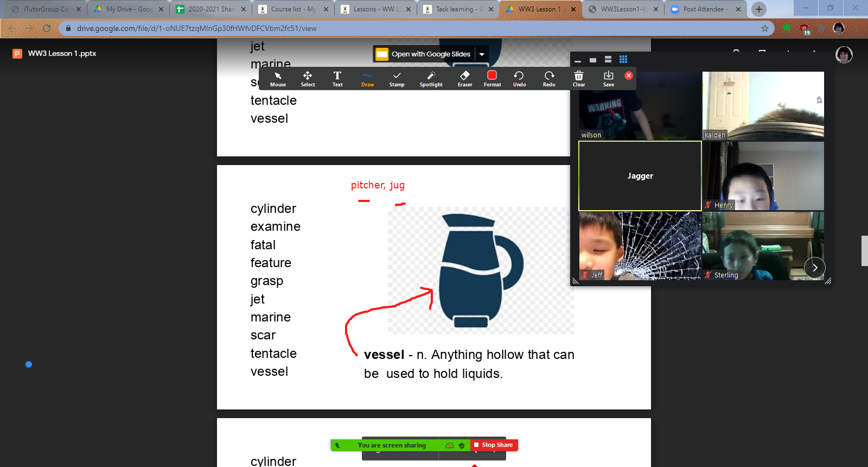Image resolution: width=868 pixels, height=467 pixels.
Task: Switch the video panel to single-tile view
Action: point(593,60)
